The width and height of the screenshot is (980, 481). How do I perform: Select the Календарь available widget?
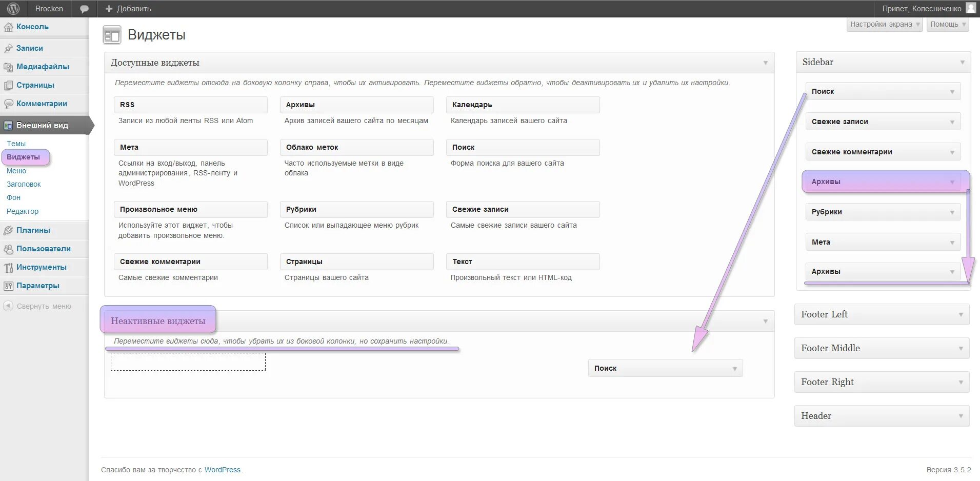coord(523,105)
